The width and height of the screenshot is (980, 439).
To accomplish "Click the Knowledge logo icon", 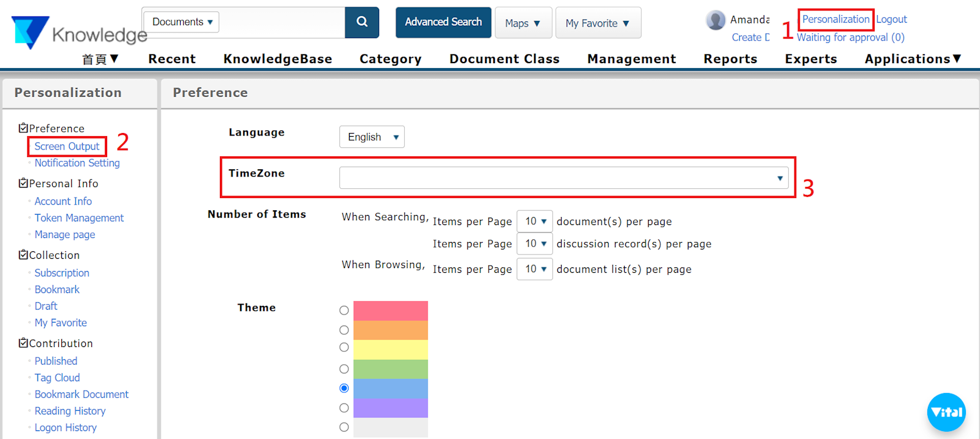I will [x=30, y=32].
